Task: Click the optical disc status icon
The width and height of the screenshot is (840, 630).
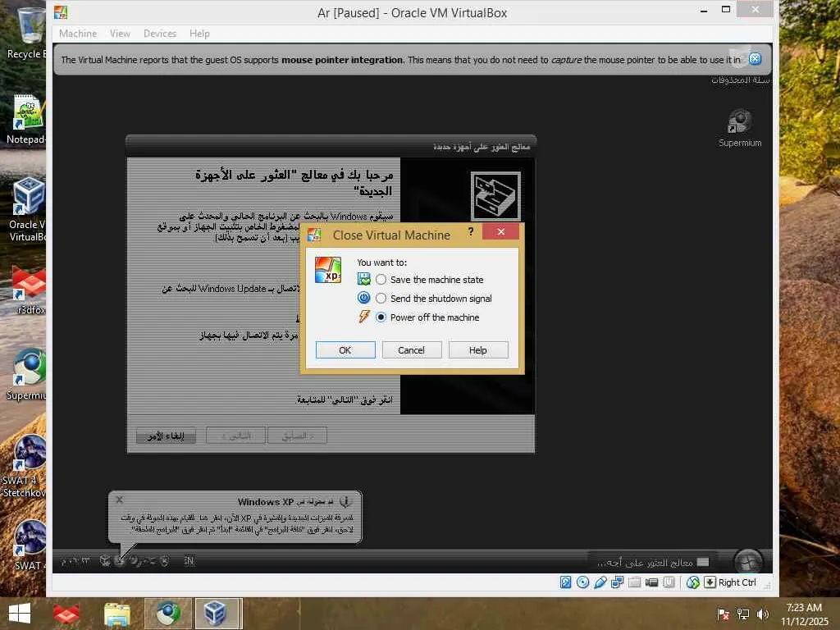Action: tap(583, 582)
